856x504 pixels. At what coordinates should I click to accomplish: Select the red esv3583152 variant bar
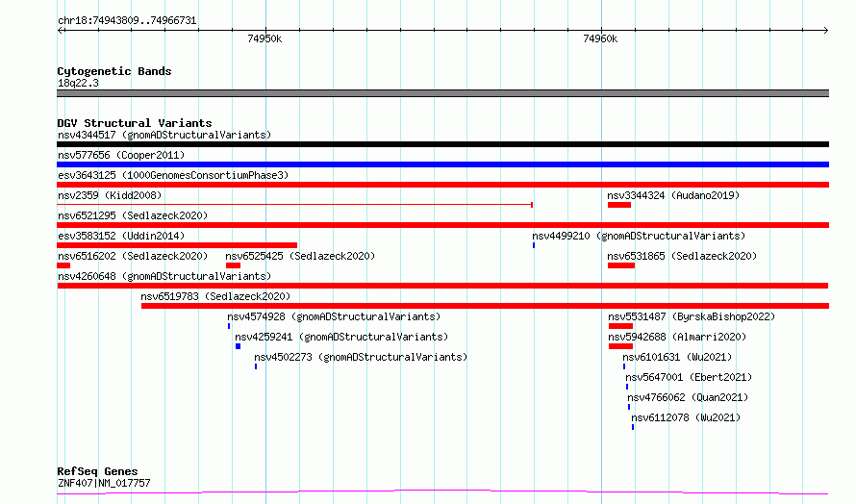pos(177,245)
